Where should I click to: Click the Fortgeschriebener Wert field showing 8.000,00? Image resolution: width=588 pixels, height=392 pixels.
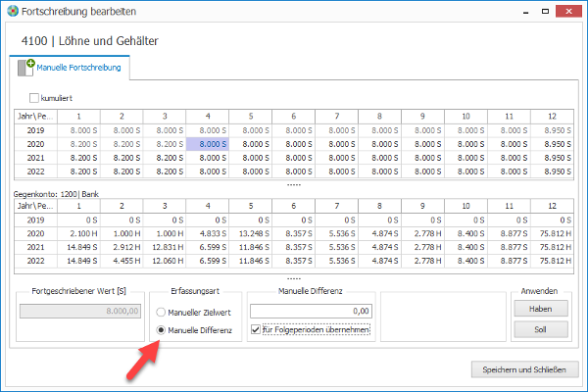80,311
